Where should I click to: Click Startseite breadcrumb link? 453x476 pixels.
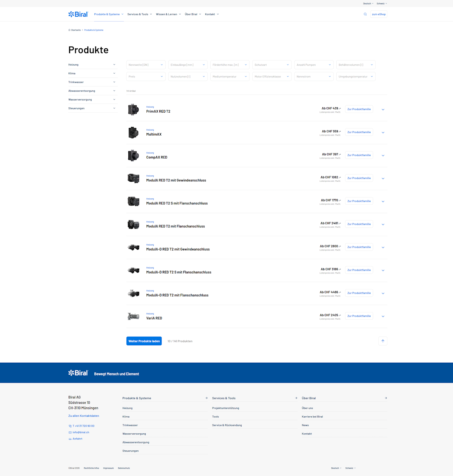click(76, 30)
